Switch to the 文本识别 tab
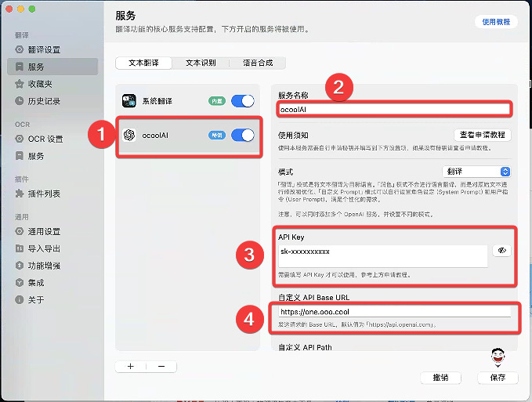532x402 pixels. [201, 63]
